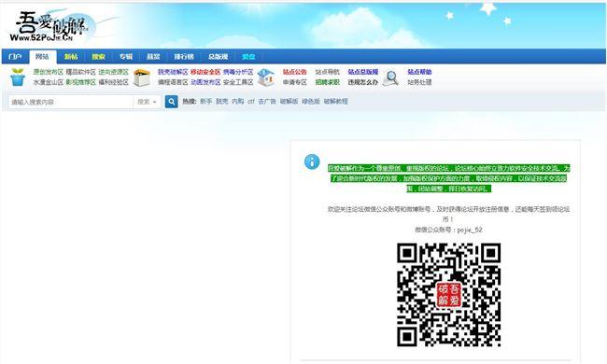
Task: Click the blue search submit button
Action: pyautogui.click(x=172, y=102)
